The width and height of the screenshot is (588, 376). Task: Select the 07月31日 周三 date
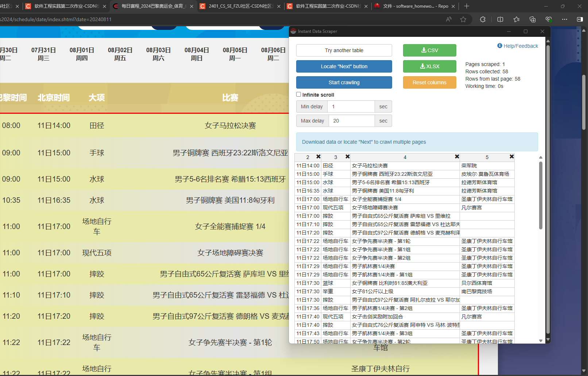43,54
